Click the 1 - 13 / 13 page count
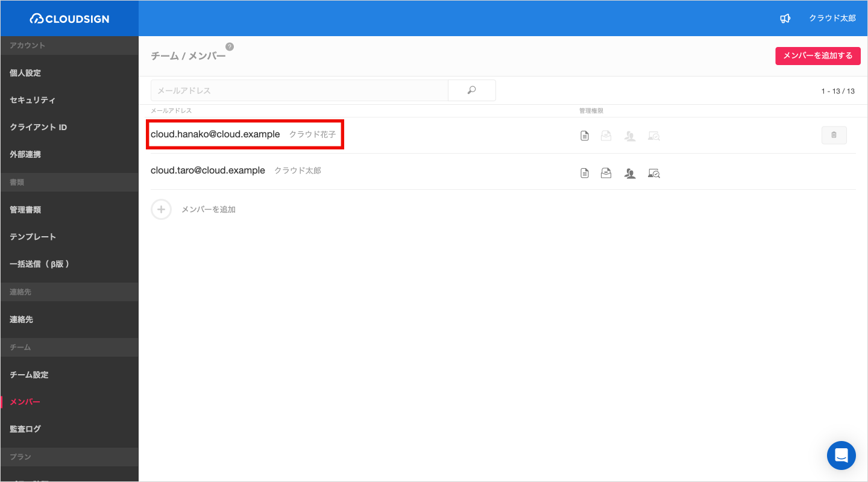The image size is (868, 482). tap(838, 92)
